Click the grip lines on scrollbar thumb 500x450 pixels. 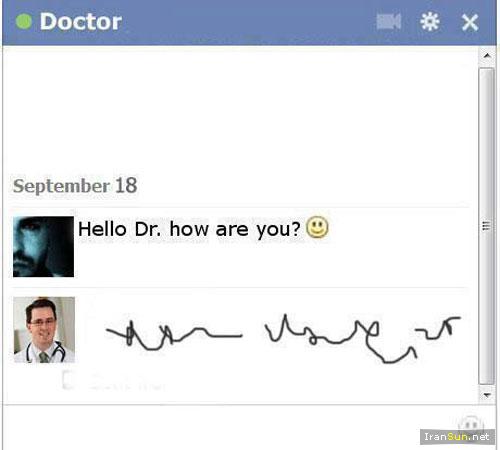pos(486,226)
